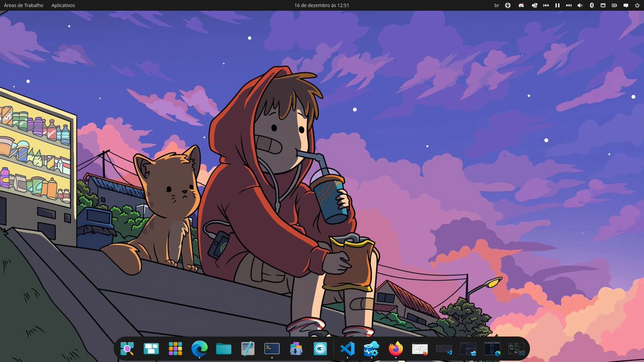Open the software store download icon

296,349
